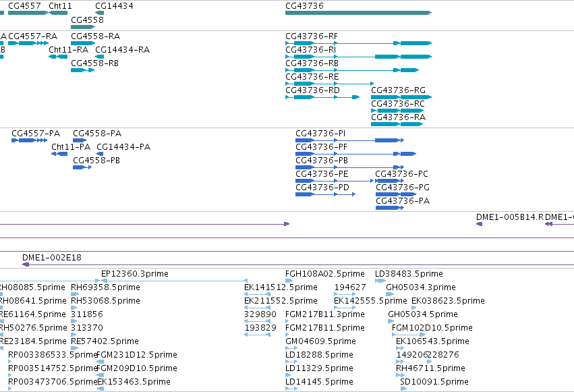Click LD38483.5prime cDNA label
This screenshot has width=574, height=392.
click(x=409, y=274)
